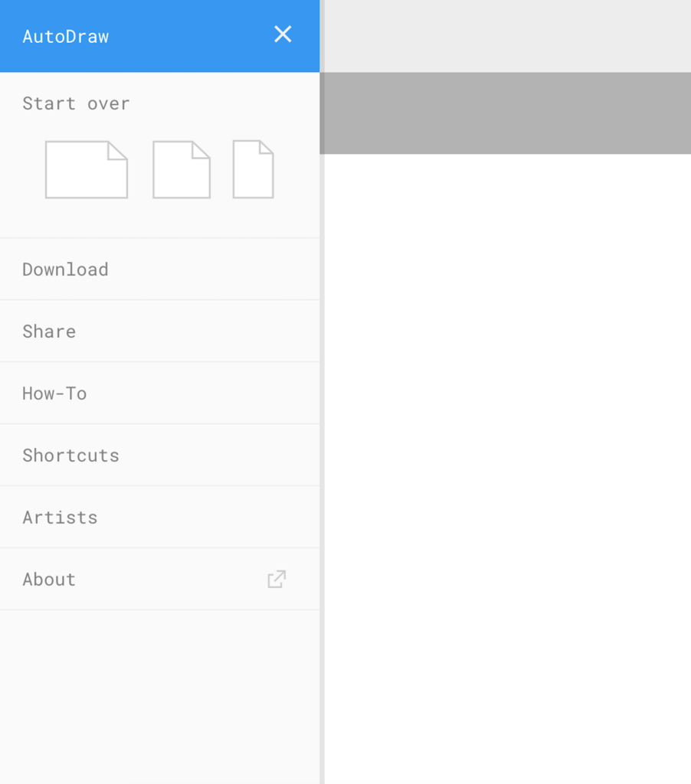Open the external link icon beside About

277,579
